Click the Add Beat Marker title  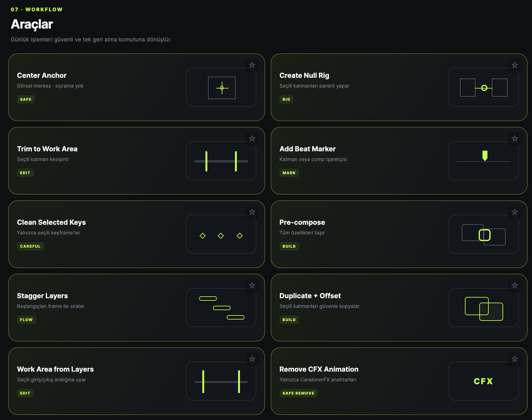(x=307, y=149)
